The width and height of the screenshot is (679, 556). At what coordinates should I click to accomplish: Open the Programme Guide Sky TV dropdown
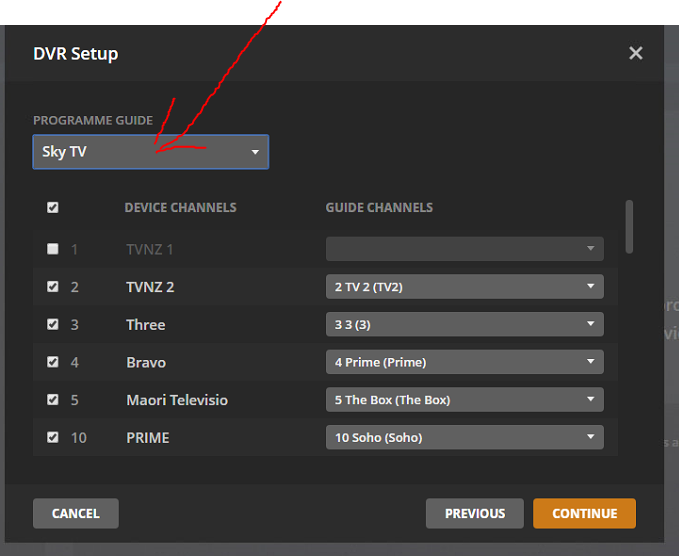150,152
